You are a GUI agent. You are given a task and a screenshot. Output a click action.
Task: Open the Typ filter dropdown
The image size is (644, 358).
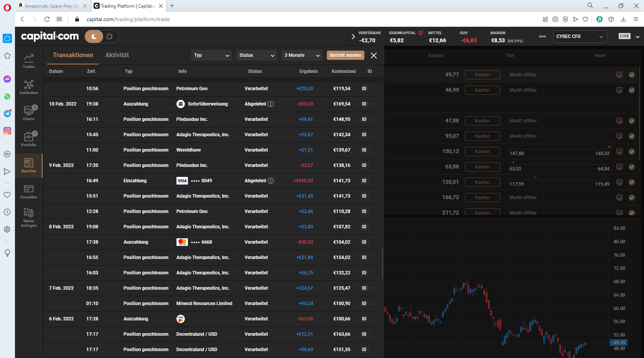[211, 55]
